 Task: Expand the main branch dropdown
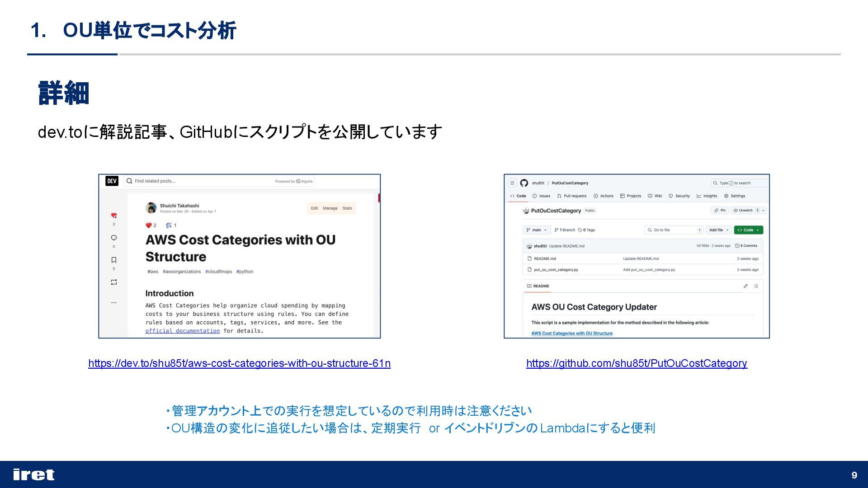point(537,230)
